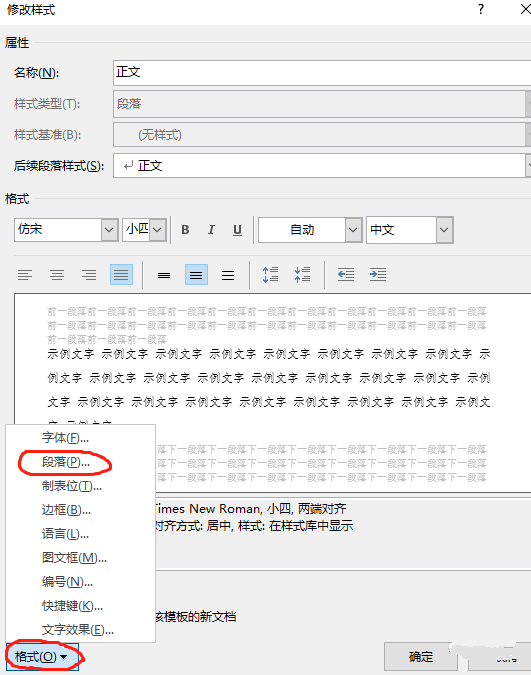Screen dimensions: 531x675
Task: Decrease paragraph spacing icon
Action: coord(302,275)
